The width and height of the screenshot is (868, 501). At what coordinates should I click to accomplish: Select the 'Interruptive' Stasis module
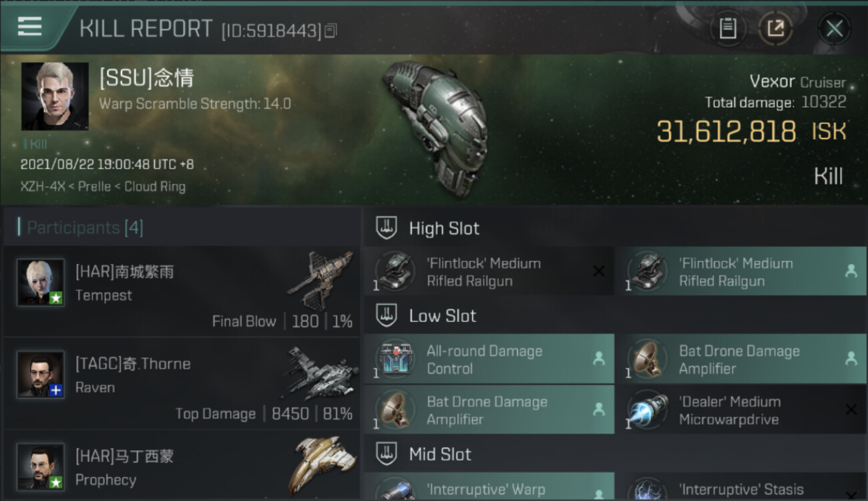(741, 488)
